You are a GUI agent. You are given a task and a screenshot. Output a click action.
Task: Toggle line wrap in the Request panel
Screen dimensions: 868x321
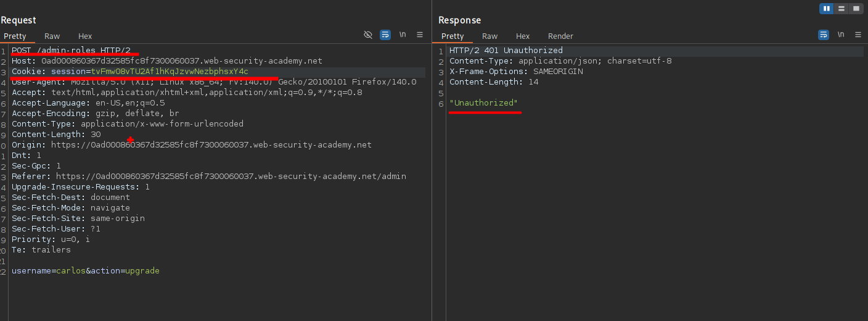385,35
